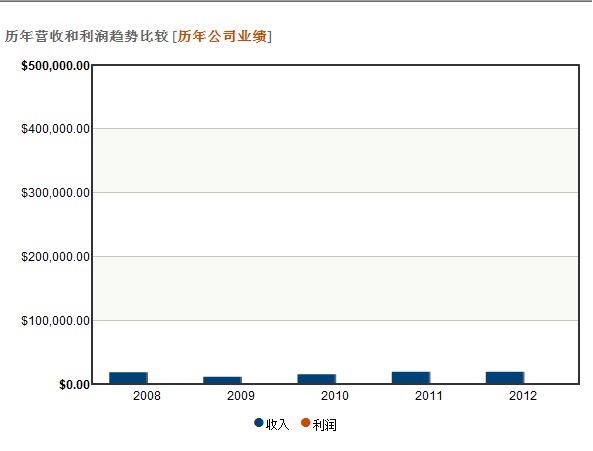This screenshot has height=451, width=593.
Task: Click the 2012 x-axis label
Action: click(x=523, y=396)
